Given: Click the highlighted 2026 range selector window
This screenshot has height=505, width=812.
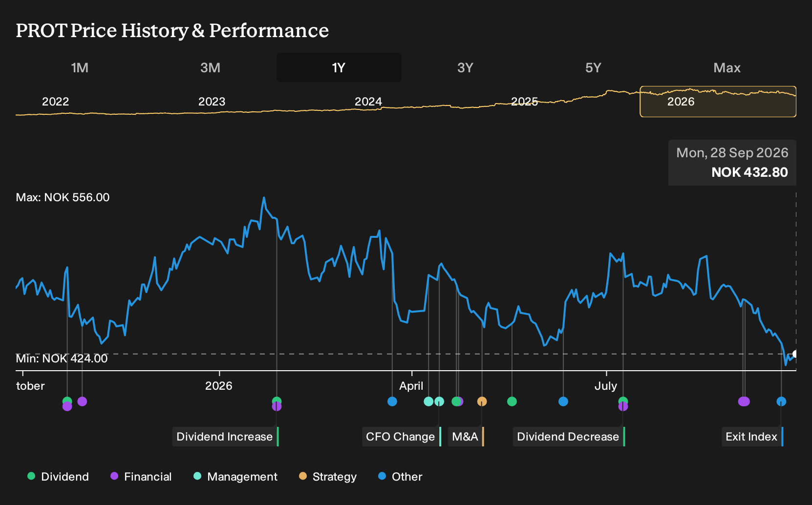Looking at the screenshot, I should point(718,102).
